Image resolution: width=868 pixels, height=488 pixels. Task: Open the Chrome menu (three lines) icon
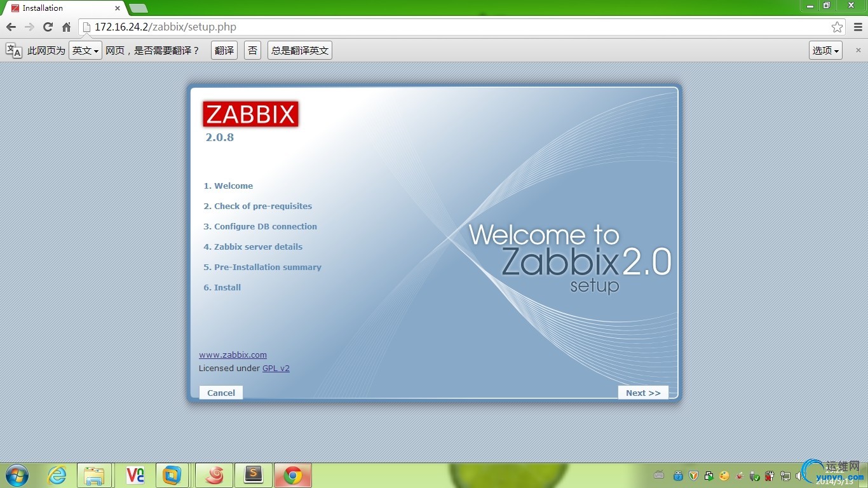[858, 27]
